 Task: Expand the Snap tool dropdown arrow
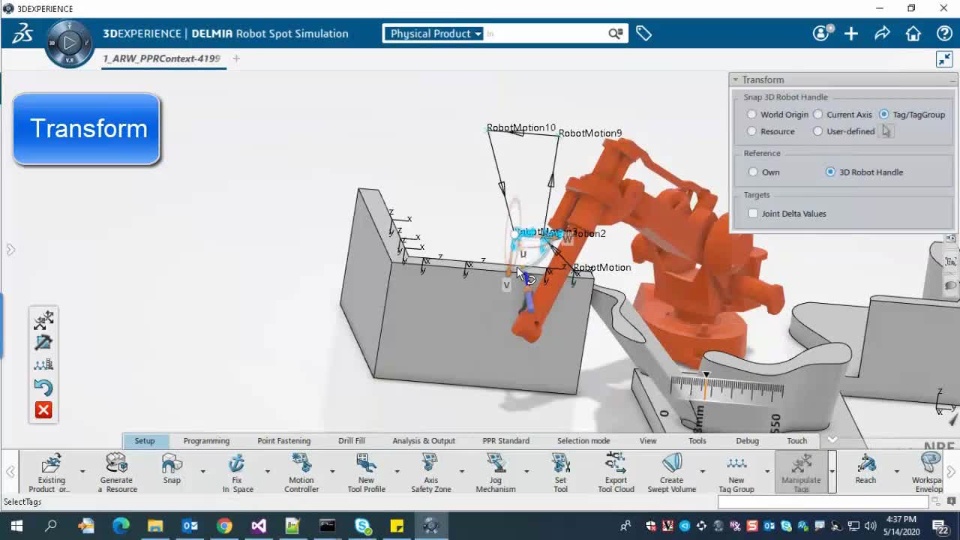(x=203, y=471)
